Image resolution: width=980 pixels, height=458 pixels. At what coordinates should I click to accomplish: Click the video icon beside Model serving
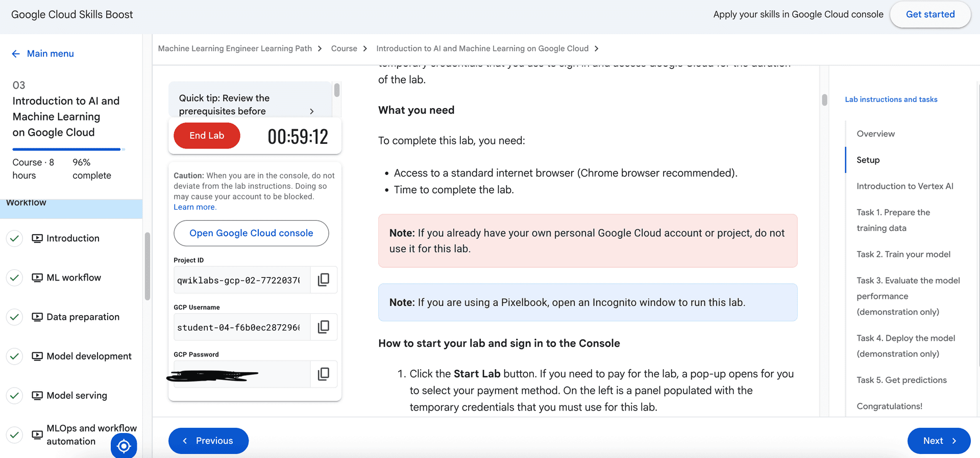(x=37, y=395)
